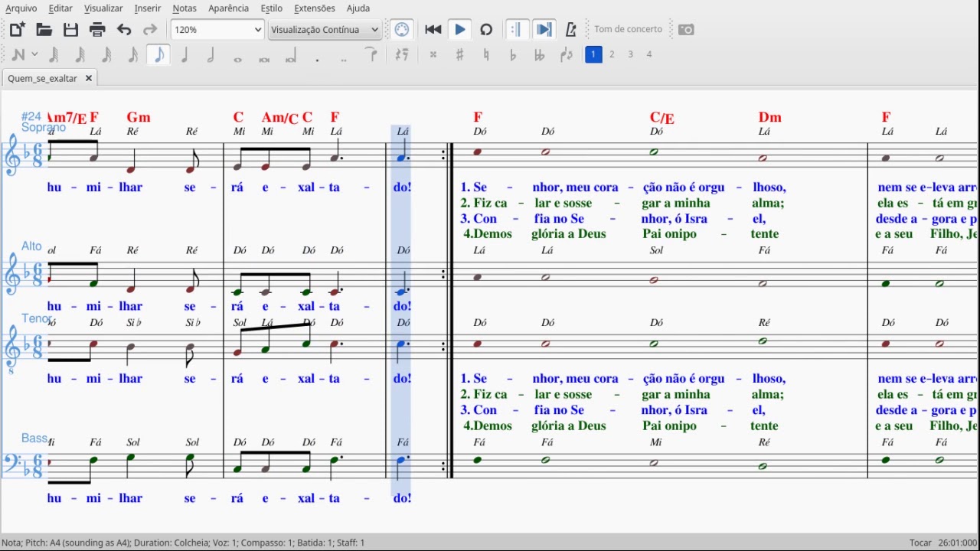The image size is (980, 551).
Task: Add a tie to the note
Action: (x=371, y=54)
